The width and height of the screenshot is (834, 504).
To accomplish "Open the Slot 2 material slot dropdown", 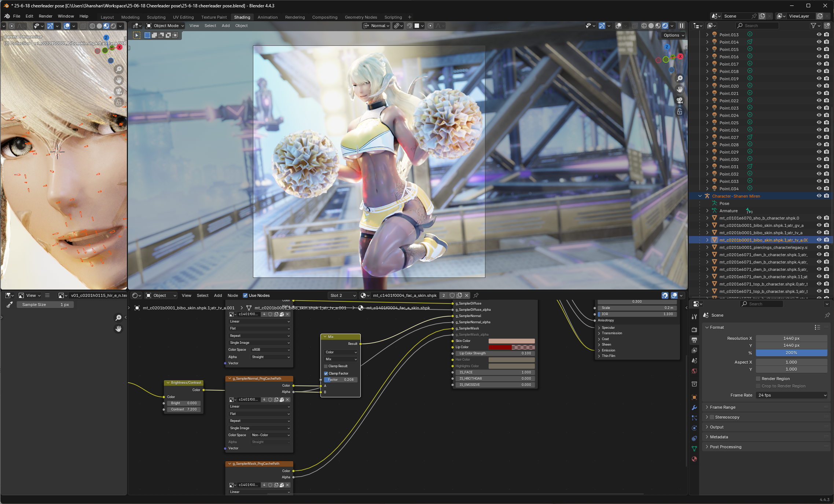I will (342, 295).
